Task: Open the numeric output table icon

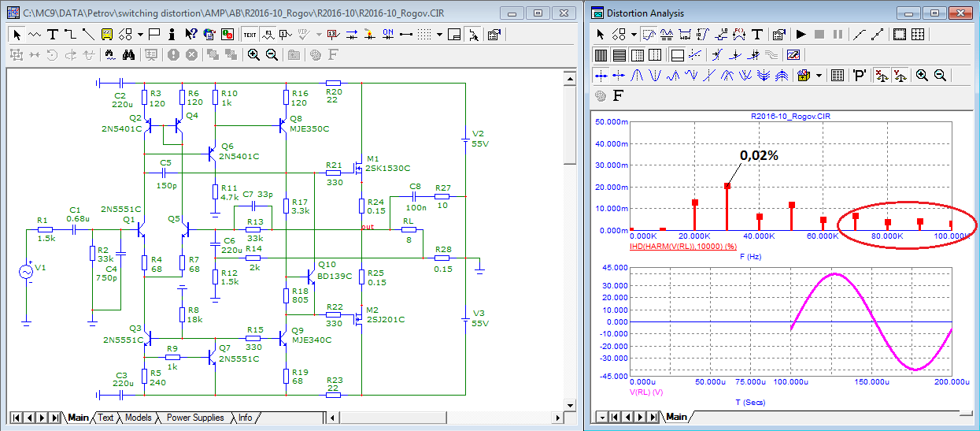Action: [x=838, y=74]
